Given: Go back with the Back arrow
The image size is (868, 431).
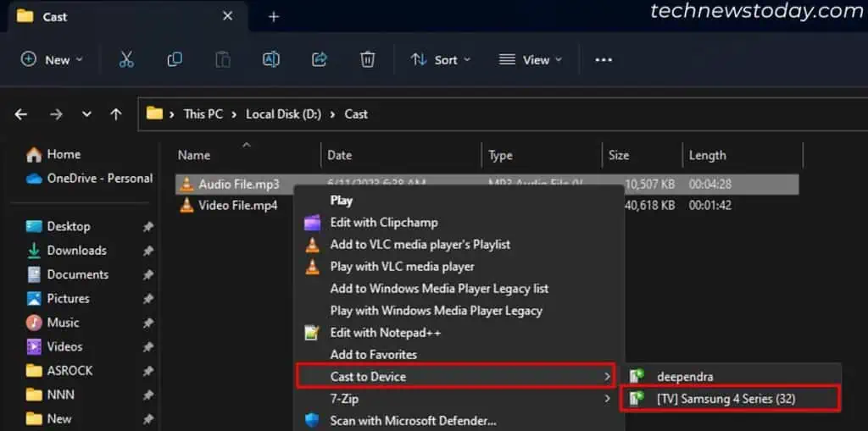Looking at the screenshot, I should click(x=22, y=114).
